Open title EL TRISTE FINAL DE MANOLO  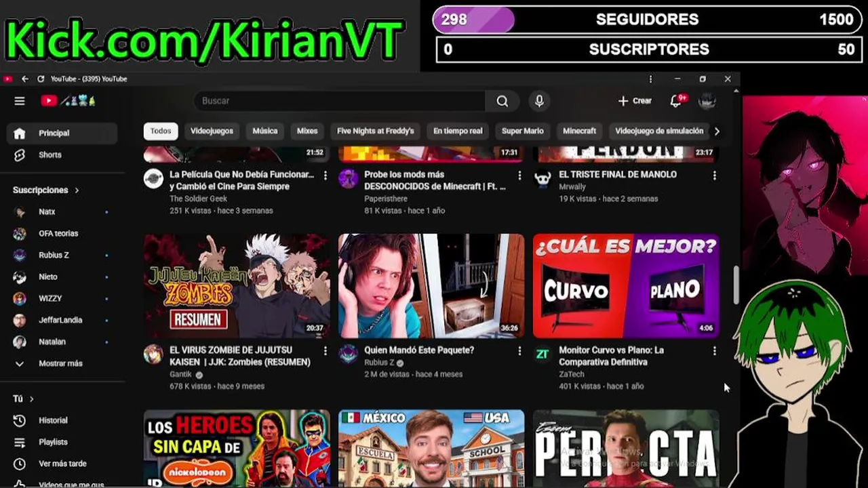point(618,175)
